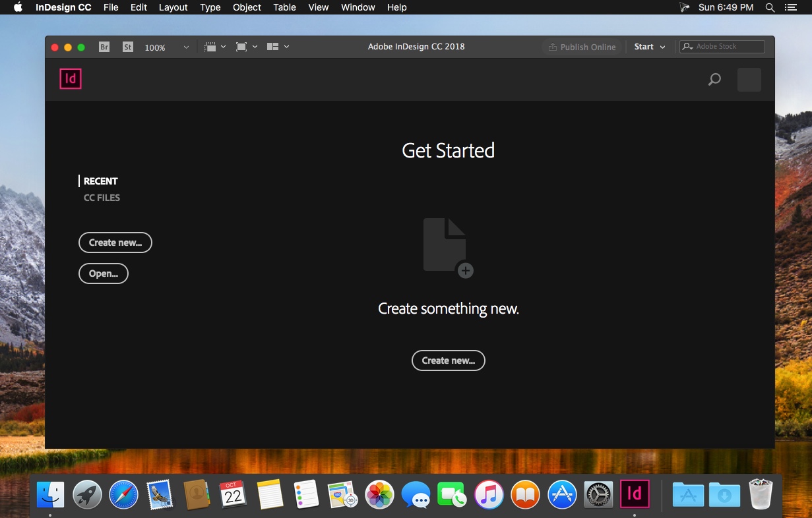Expand the 100% zoom level dropdown
The image size is (812, 518).
[x=186, y=47]
